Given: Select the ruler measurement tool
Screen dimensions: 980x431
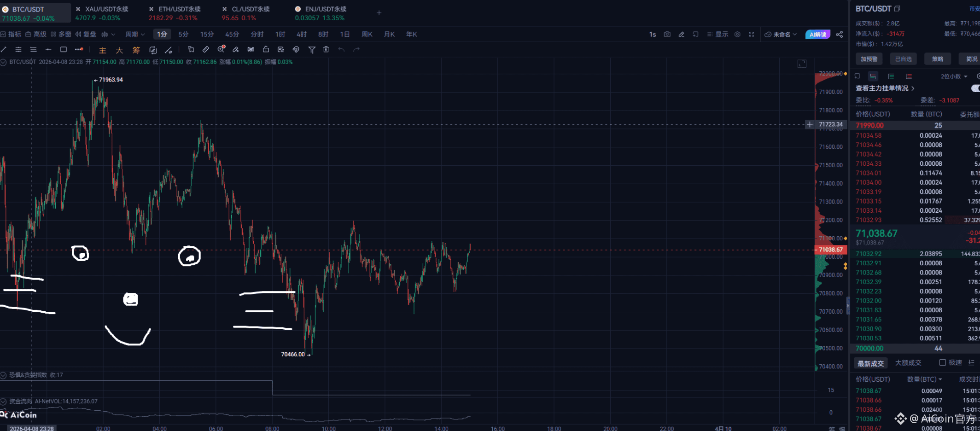Looking at the screenshot, I should [206, 49].
